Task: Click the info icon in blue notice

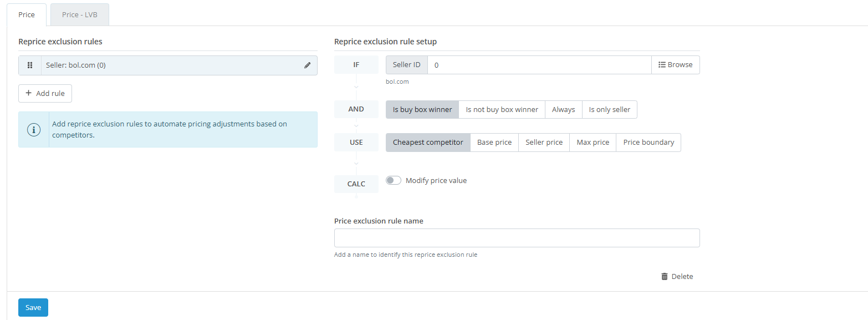Action: [x=34, y=130]
